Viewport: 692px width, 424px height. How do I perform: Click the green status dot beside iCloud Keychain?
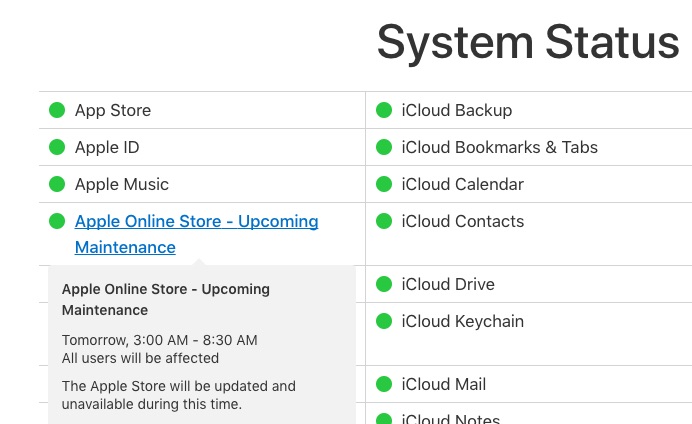pyautogui.click(x=384, y=321)
